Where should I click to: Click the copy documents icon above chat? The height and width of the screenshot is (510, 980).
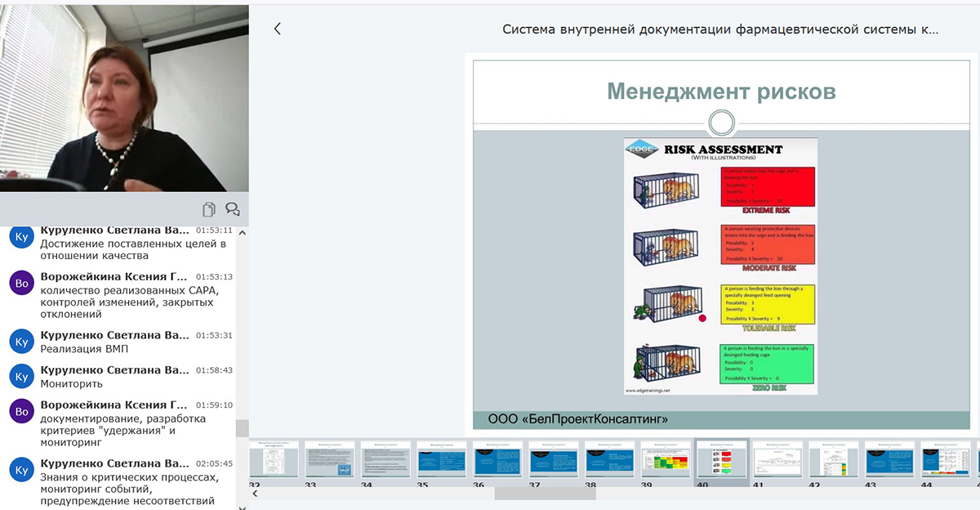(209, 208)
